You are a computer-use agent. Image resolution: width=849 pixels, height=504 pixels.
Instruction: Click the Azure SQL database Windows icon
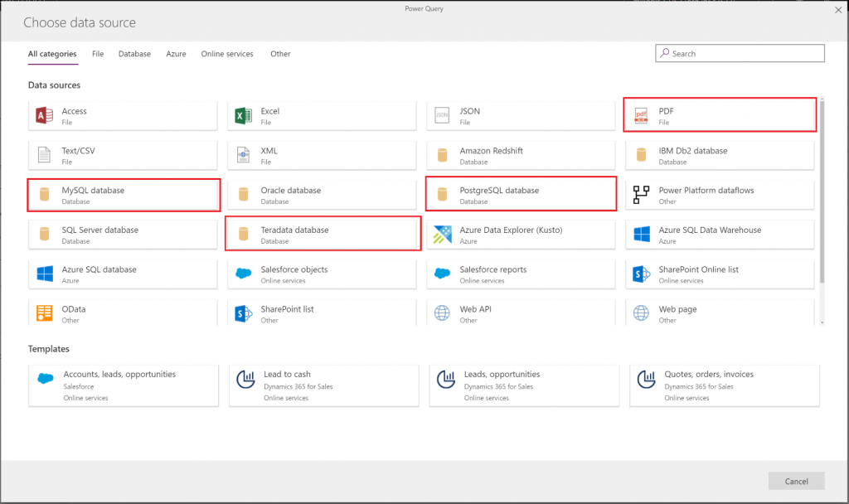click(x=45, y=274)
